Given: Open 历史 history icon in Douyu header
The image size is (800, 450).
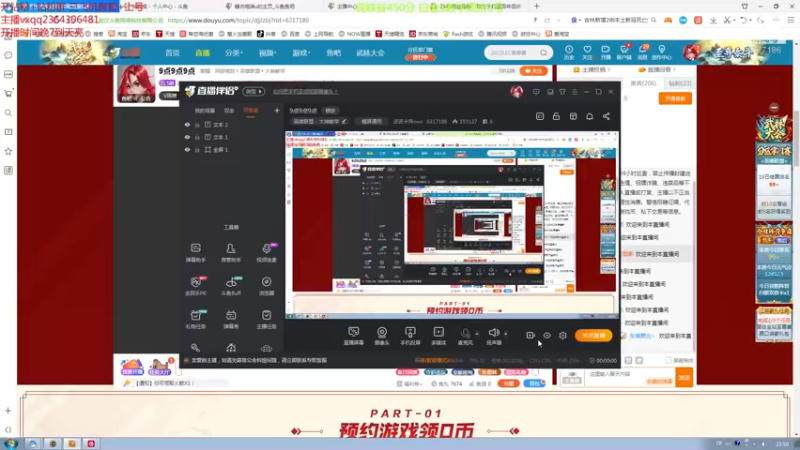Looking at the screenshot, I should pyautogui.click(x=569, y=53).
